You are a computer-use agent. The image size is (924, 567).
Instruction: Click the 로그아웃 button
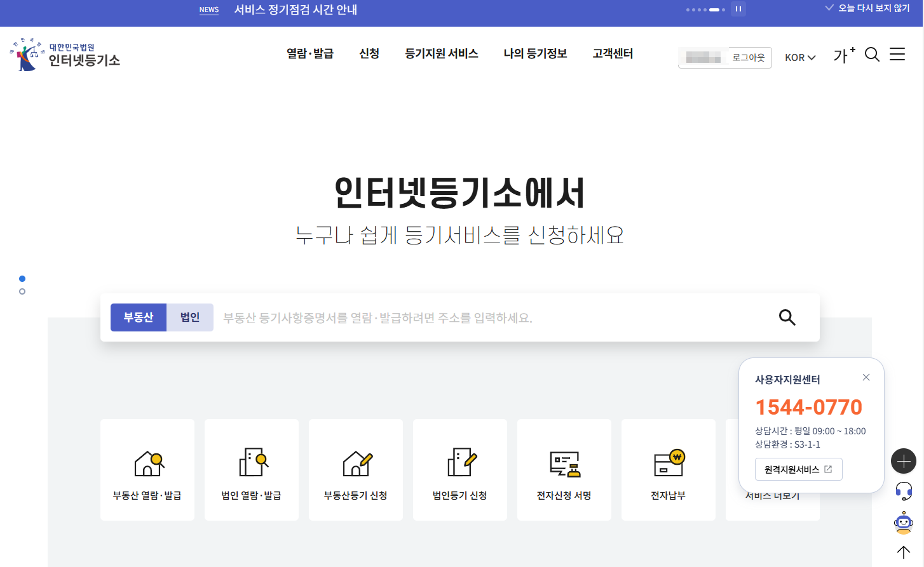[x=749, y=57]
